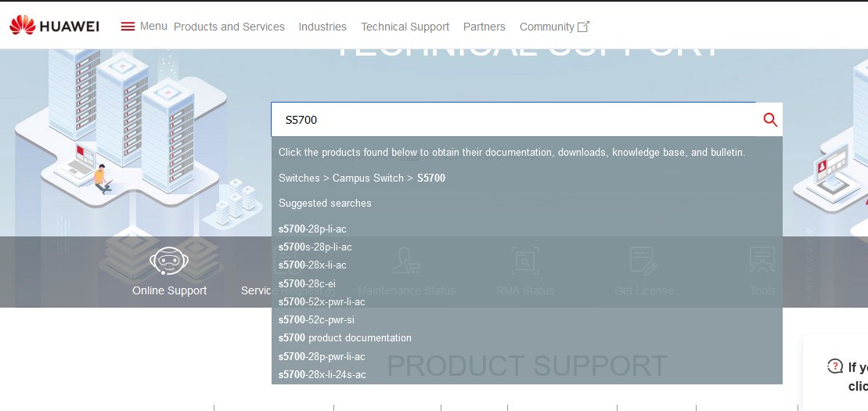868x411 pixels.
Task: Select suggestion s5700-28p-pwr-li-ac
Action: [x=322, y=357]
